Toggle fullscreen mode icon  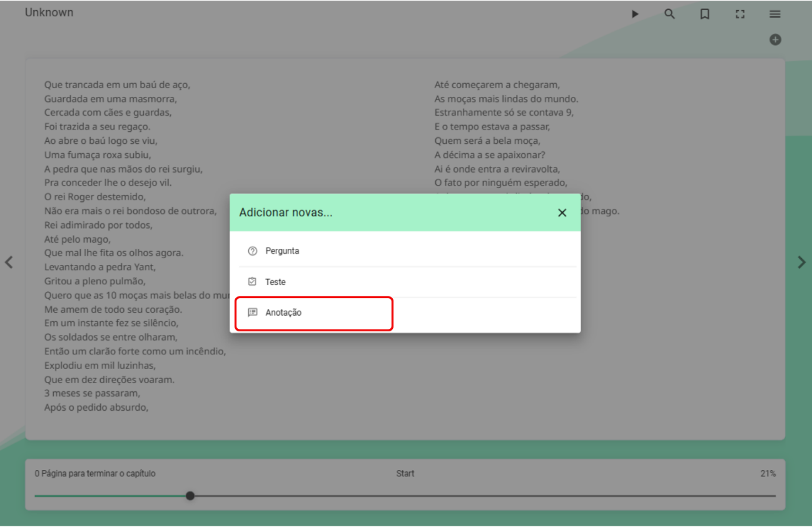[740, 14]
